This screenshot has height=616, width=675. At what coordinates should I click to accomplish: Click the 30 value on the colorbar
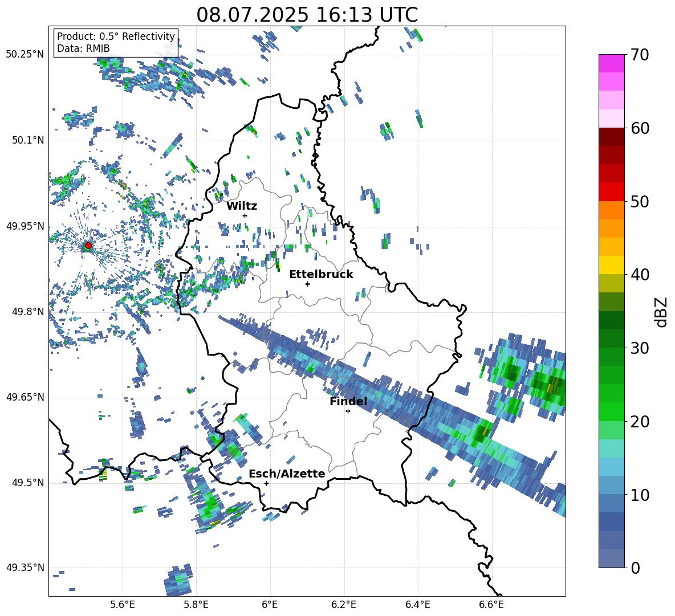[x=639, y=348]
